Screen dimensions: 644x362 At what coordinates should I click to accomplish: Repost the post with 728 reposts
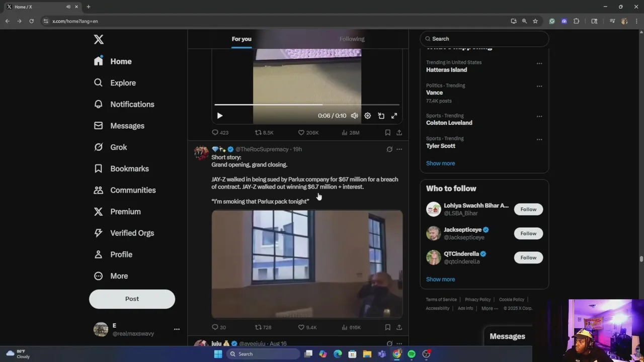point(263,327)
